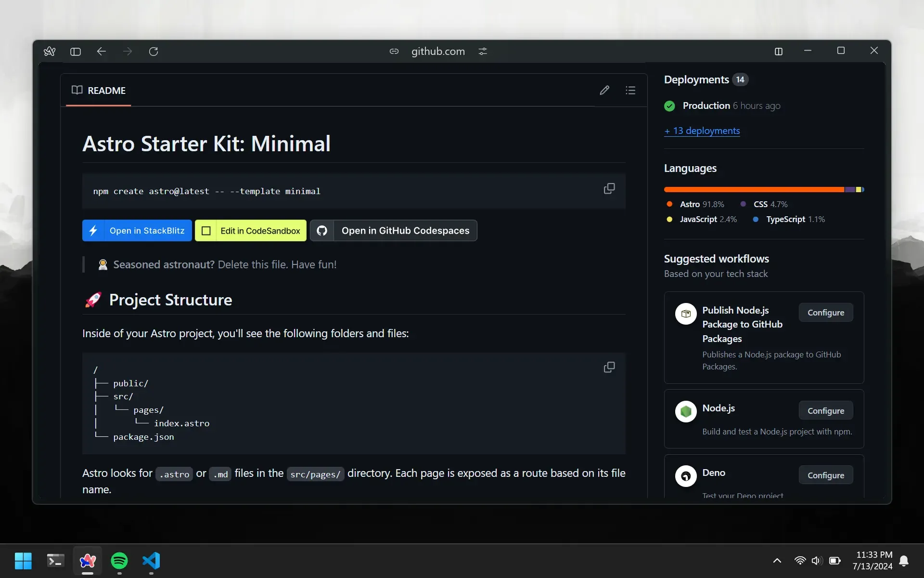Image resolution: width=924 pixels, height=578 pixels.
Task: Click the Astro Starter Kit: Minimal heading
Action: (x=206, y=144)
